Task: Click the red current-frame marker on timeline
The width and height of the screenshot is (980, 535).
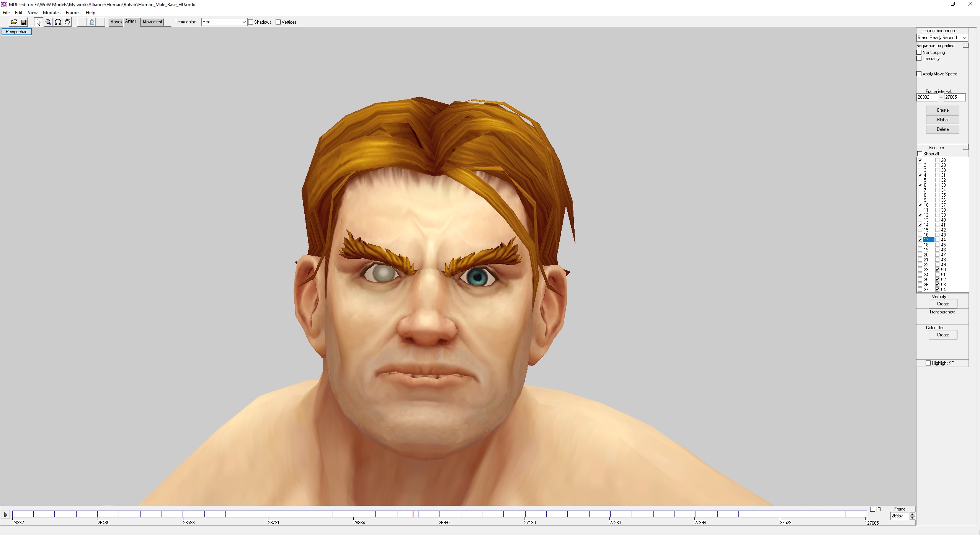Action: [413, 514]
